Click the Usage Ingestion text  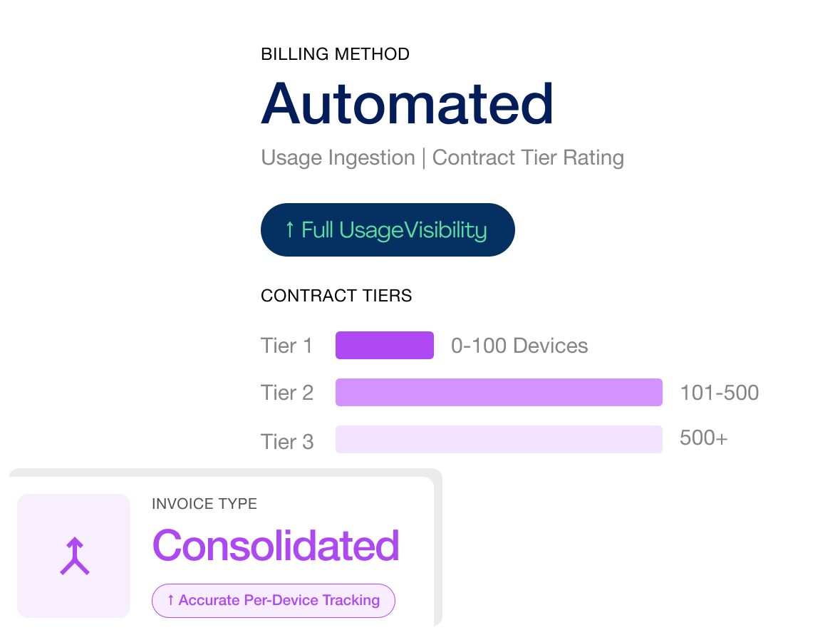[338, 158]
